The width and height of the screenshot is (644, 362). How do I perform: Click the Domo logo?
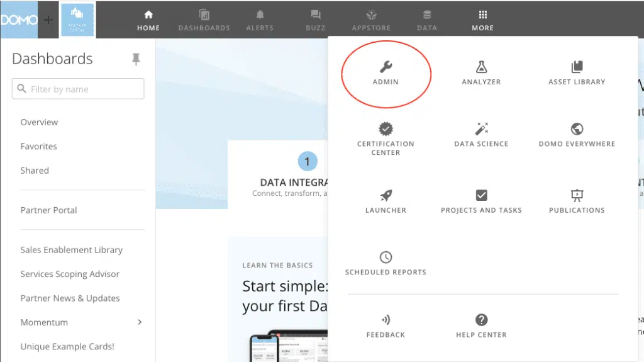(x=19, y=20)
